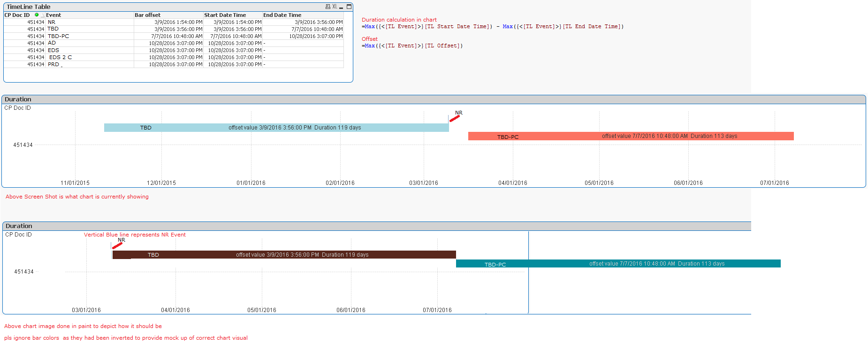Click the 451434 axis label in upper chart
The width and height of the screenshot is (868, 351).
point(23,145)
